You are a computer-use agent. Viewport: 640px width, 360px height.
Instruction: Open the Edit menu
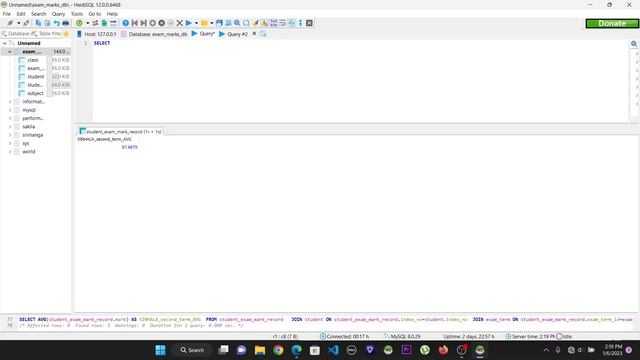pos(21,14)
